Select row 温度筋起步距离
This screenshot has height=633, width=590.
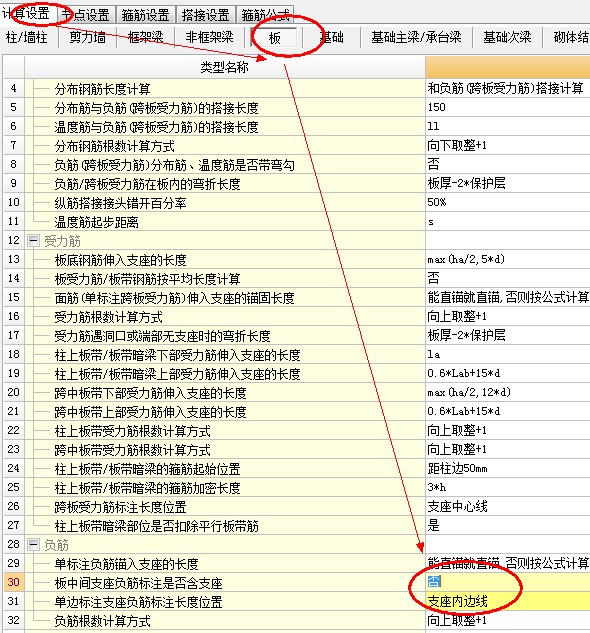[x=225, y=222]
